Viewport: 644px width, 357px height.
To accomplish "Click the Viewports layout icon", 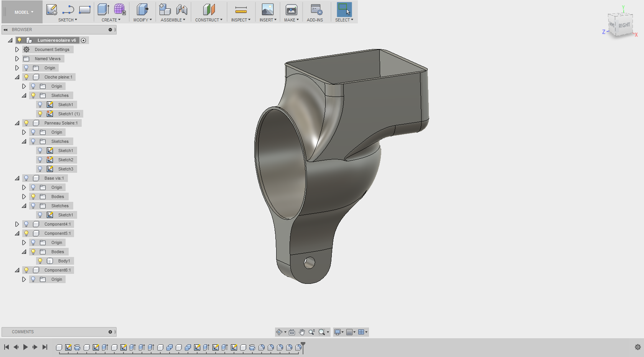I will pyautogui.click(x=361, y=332).
